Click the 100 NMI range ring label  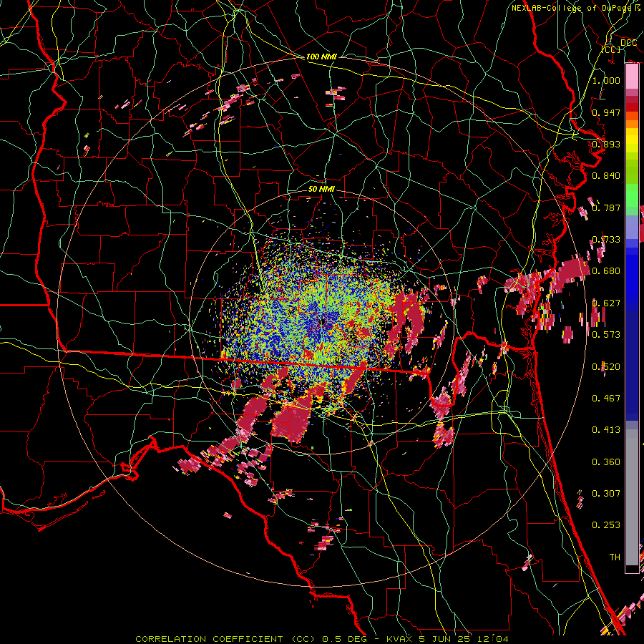coord(321,57)
